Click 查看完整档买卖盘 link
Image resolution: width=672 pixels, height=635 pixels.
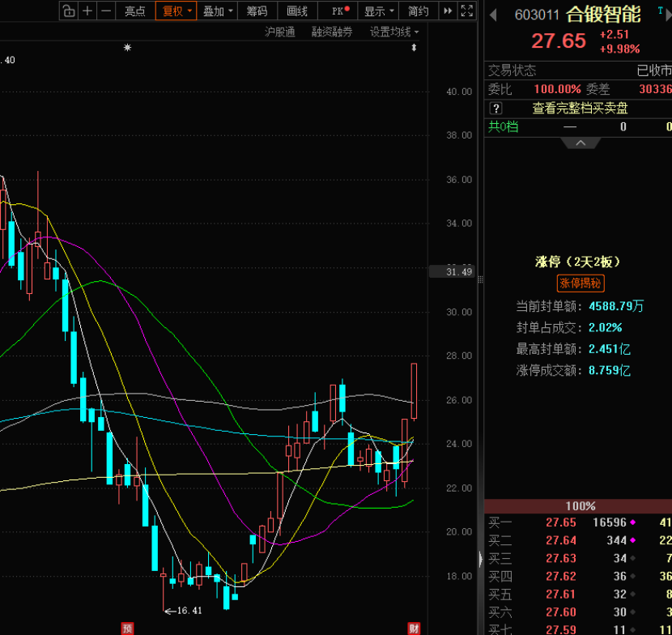coord(580,108)
